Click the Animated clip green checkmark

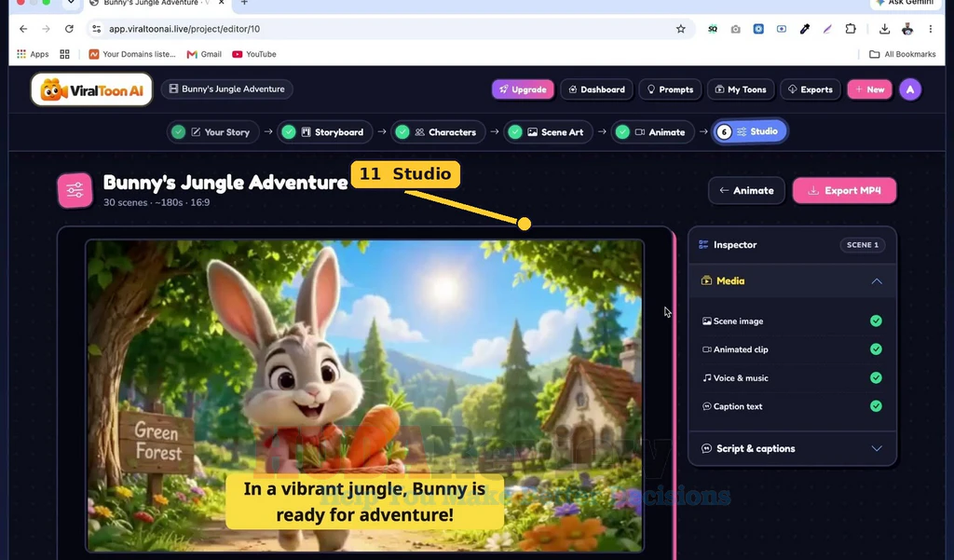coord(876,349)
